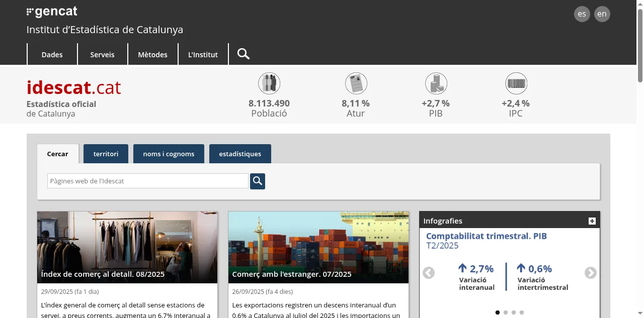Image resolution: width=644 pixels, height=318 pixels.
Task: Click the Atur newspaper icon
Action: coord(356,83)
